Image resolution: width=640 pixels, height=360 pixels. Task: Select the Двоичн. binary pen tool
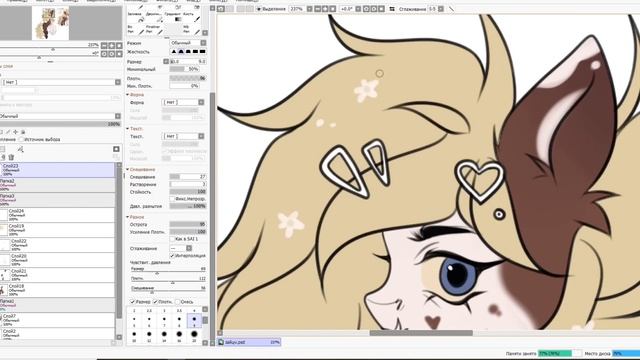(154, 16)
